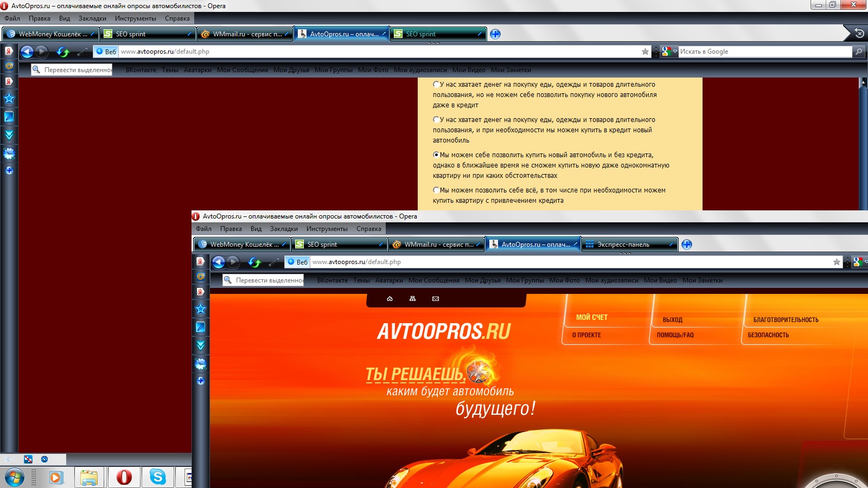Open Windows Explorer from the taskbar
868x488 pixels.
coord(89,477)
